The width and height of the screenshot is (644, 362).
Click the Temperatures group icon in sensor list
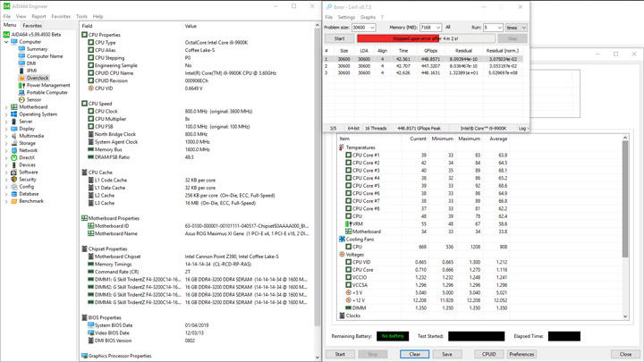[x=342, y=147]
